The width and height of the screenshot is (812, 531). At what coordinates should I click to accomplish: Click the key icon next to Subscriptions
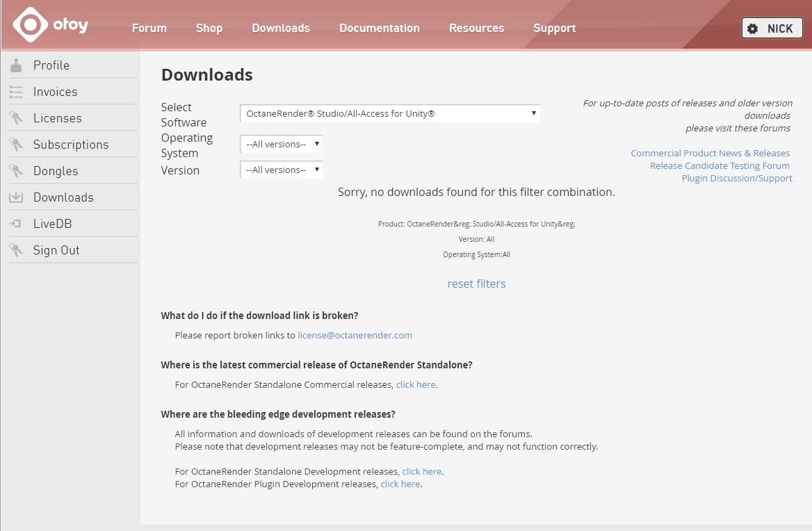pyautogui.click(x=17, y=145)
